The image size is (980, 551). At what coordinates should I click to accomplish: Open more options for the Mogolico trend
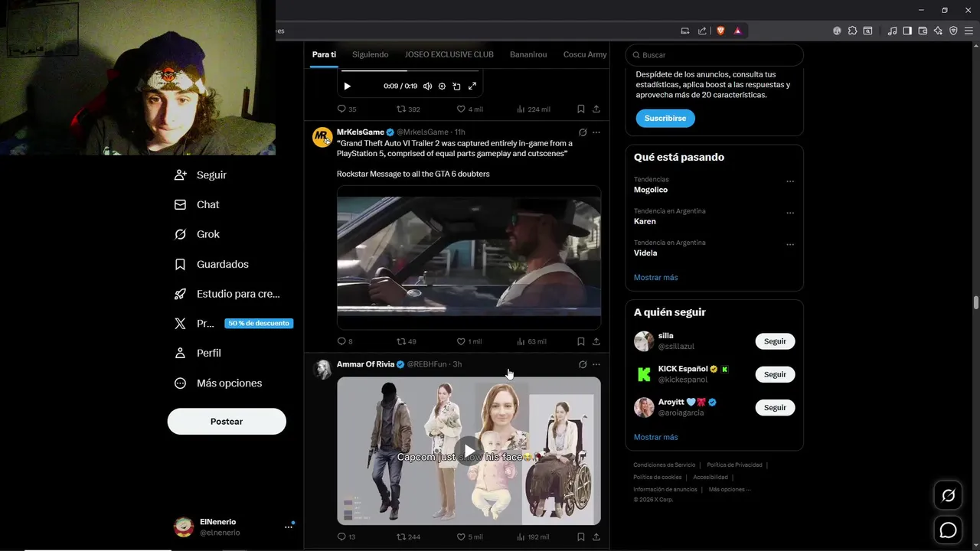pos(790,181)
